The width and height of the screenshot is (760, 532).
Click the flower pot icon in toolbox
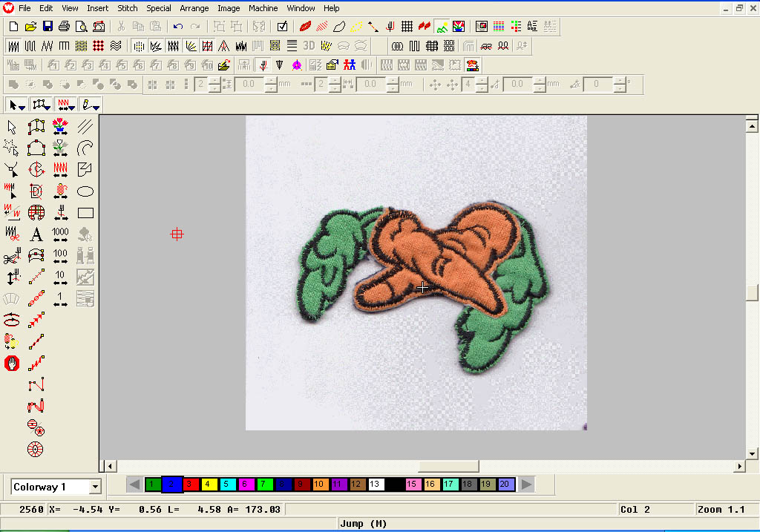pos(60,126)
